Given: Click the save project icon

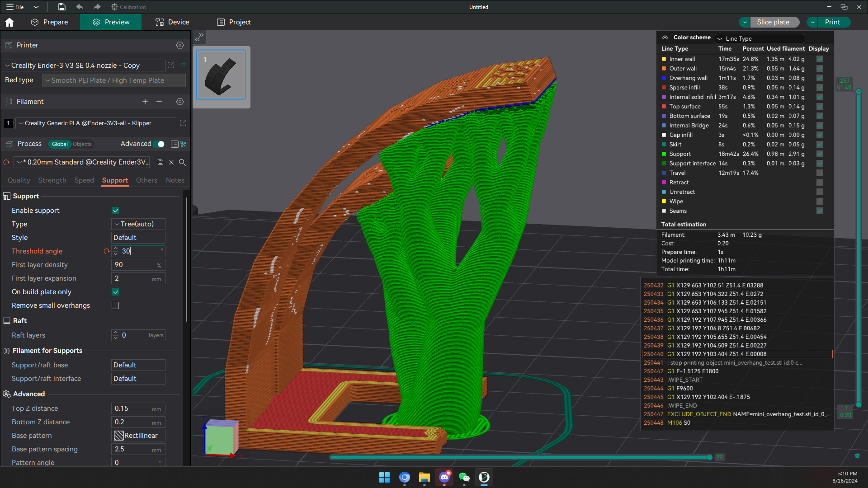Looking at the screenshot, I should pyautogui.click(x=62, y=7).
